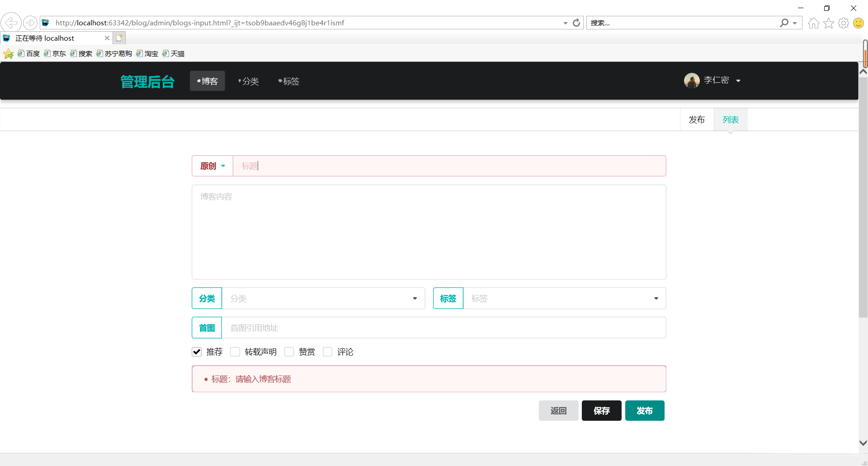Open the 搜索 bookmark
868x466 pixels.
pos(81,54)
